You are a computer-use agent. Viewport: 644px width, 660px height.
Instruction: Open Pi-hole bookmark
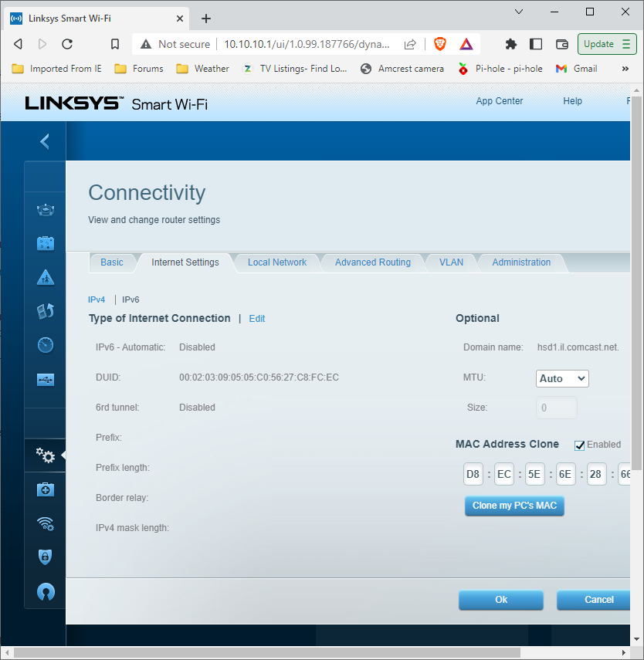tap(500, 69)
